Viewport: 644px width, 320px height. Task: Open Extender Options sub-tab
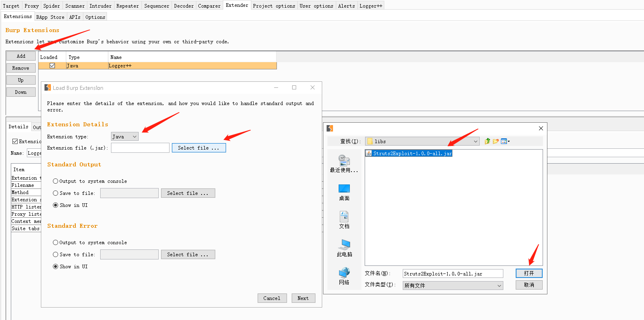[95, 17]
